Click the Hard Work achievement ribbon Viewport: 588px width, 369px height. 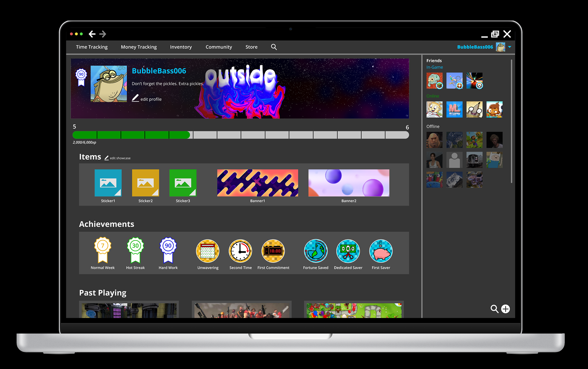[x=168, y=250]
